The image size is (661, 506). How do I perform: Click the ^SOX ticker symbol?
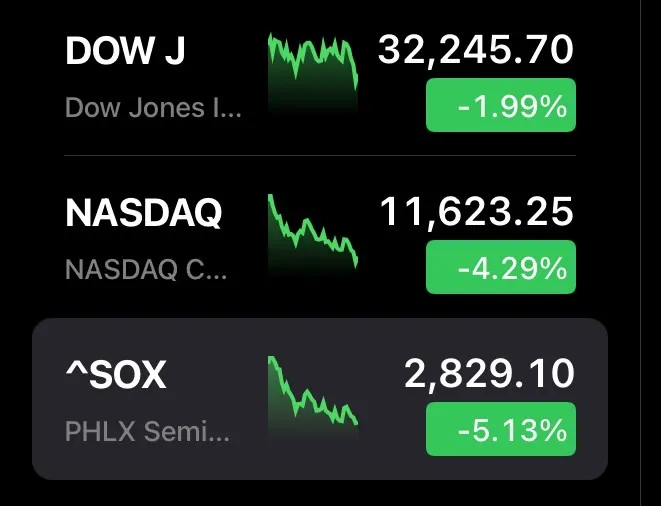click(x=116, y=376)
